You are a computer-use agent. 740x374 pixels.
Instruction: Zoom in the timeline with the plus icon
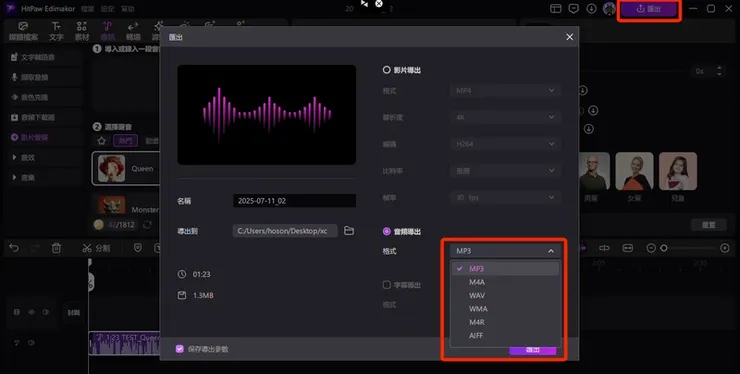[725, 248]
